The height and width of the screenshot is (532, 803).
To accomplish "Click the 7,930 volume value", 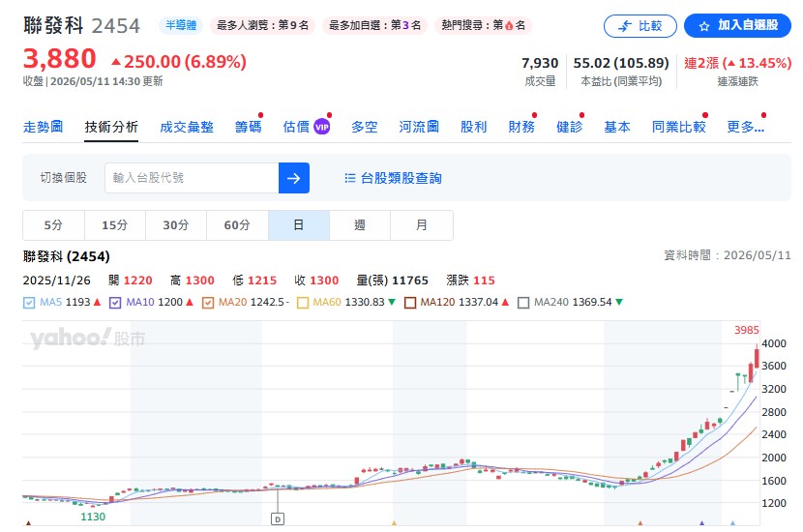I will 540,63.
